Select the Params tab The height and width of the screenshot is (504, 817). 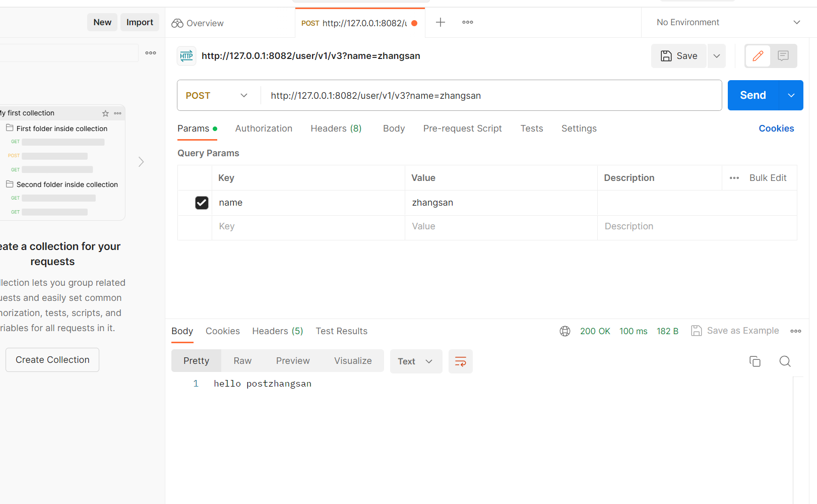(197, 129)
